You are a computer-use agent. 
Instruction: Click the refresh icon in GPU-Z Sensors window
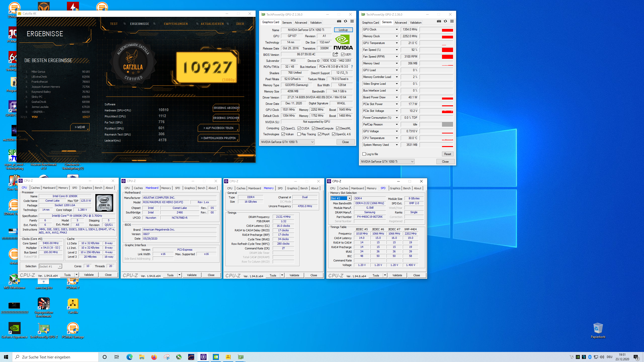point(446,21)
